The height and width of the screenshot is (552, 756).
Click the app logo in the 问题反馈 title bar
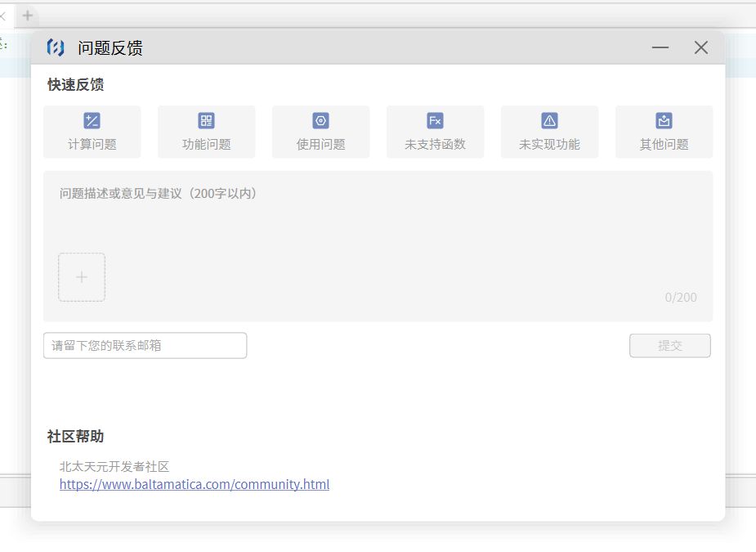tap(56, 48)
